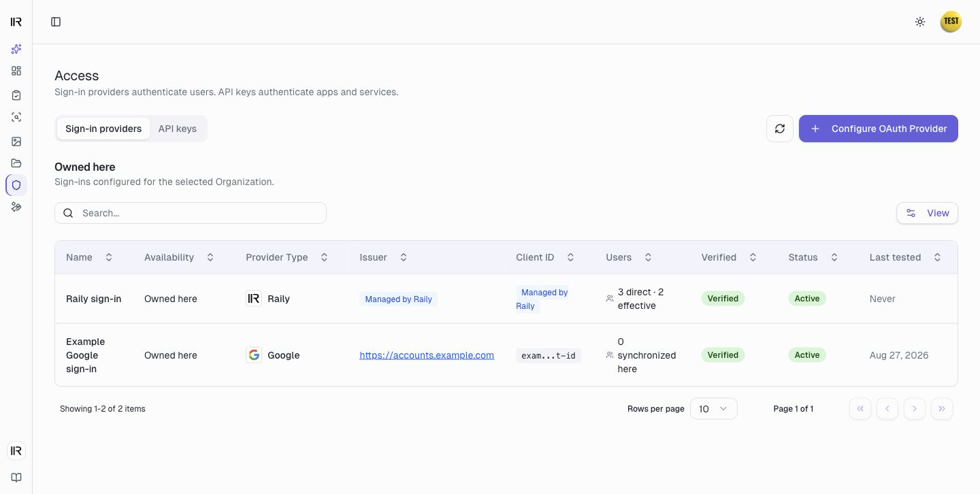Open the bottom link-style icon under the shield

[16, 207]
